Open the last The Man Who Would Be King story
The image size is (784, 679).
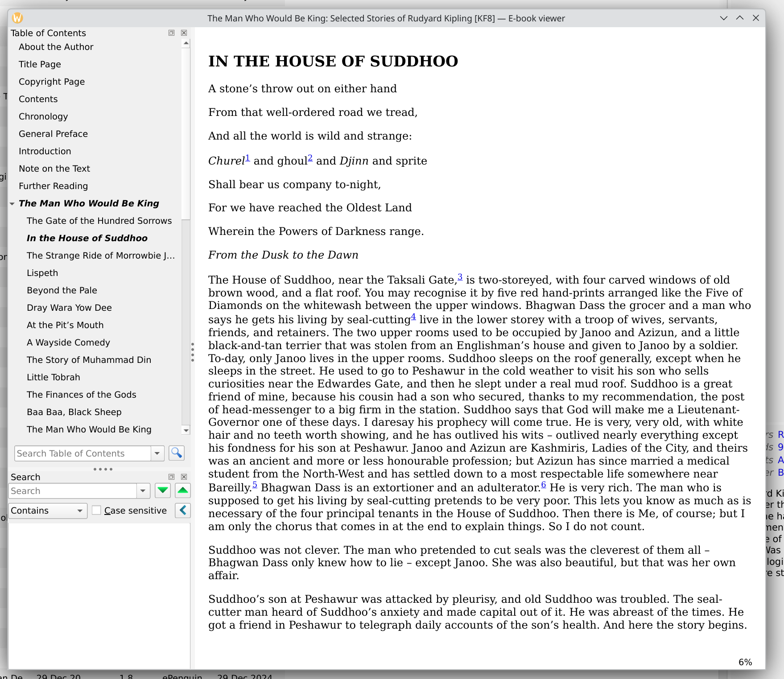point(89,429)
